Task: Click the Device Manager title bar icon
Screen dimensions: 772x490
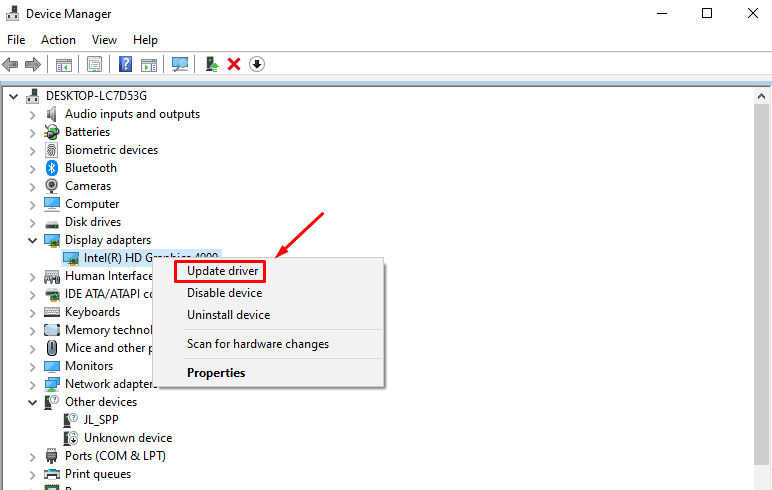Action: (12, 14)
